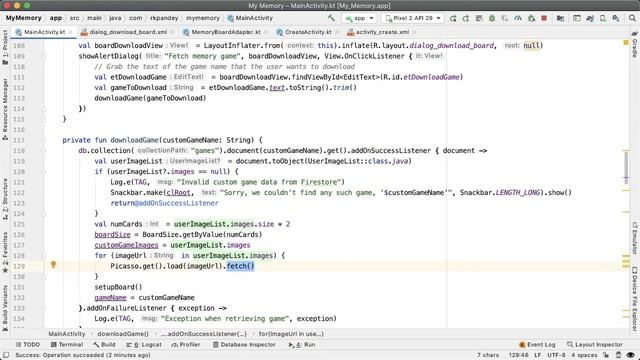Switch to the CreateActivity.kt tab
Image resolution: width=640 pixels, height=360 pixels.
(x=308, y=32)
